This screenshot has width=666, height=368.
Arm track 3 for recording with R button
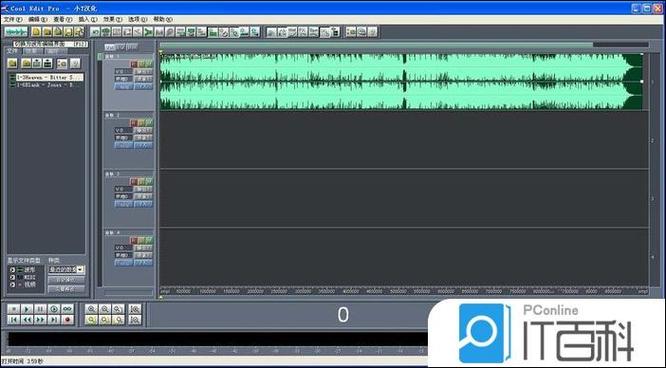(x=134, y=181)
